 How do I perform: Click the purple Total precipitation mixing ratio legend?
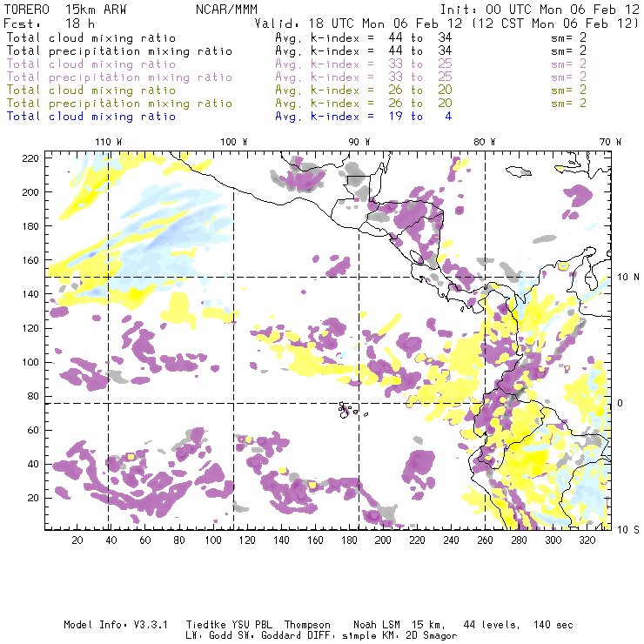point(120,77)
